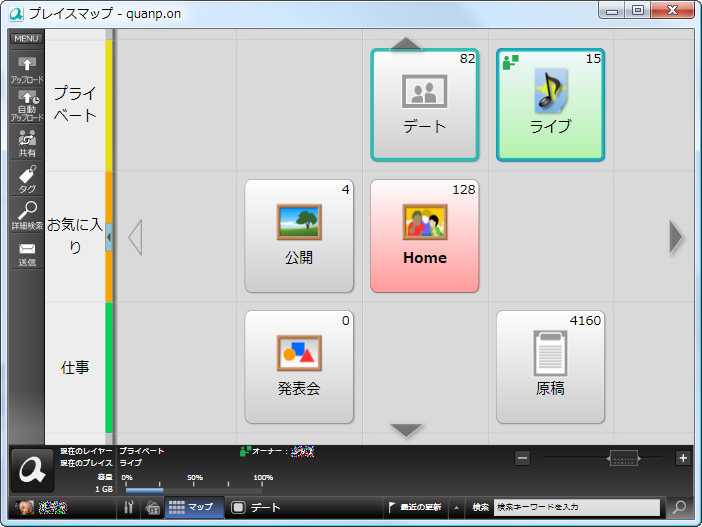Select the プライベート layer
Image resolution: width=702 pixels, height=527 pixels.
click(75, 105)
